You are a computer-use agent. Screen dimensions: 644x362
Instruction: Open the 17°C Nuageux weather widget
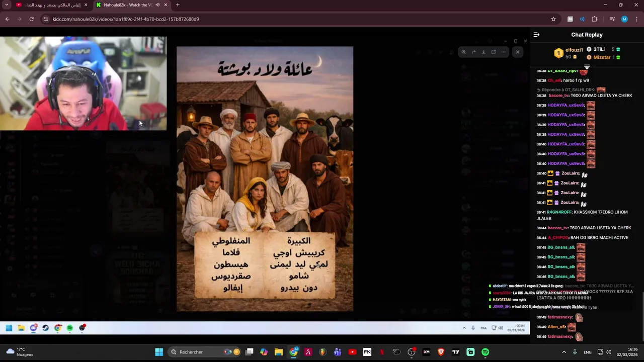pos(19,352)
